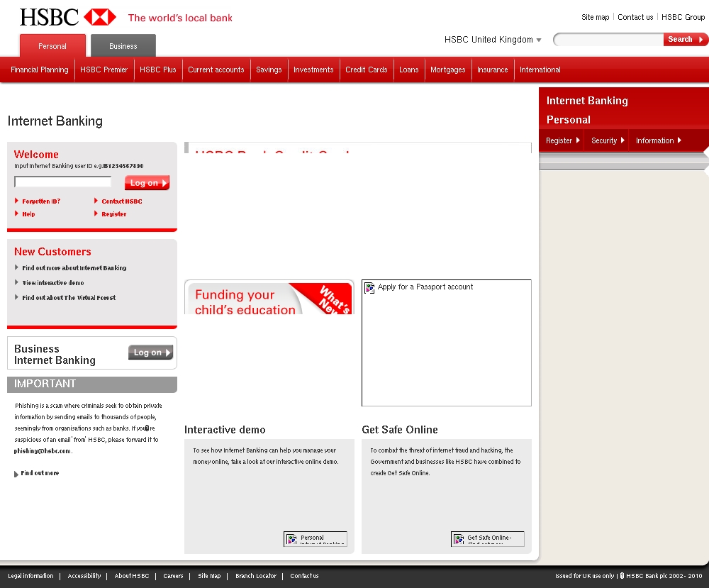Screen dimensions: 709x588
Task: Open About HSBC footer link
Action: (x=132, y=576)
